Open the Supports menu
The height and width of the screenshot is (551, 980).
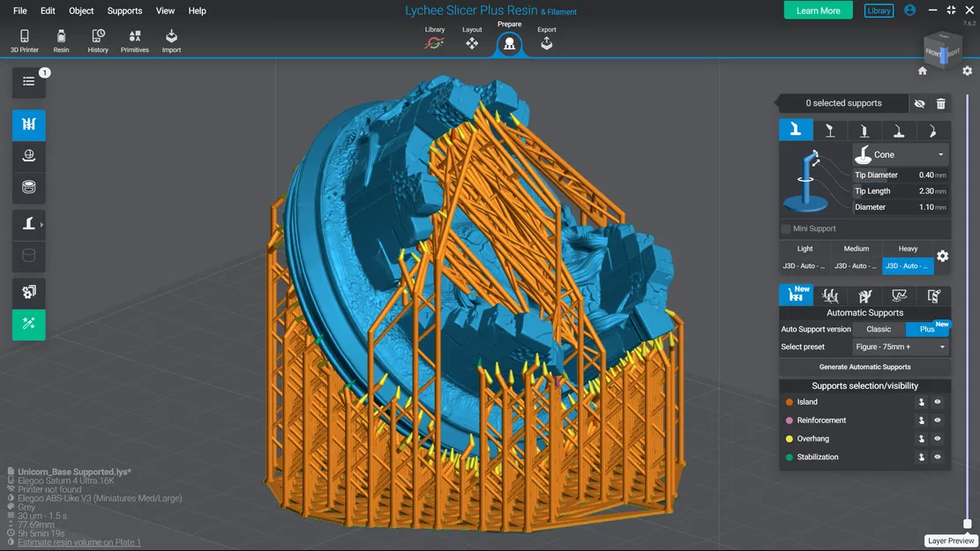[x=124, y=11]
